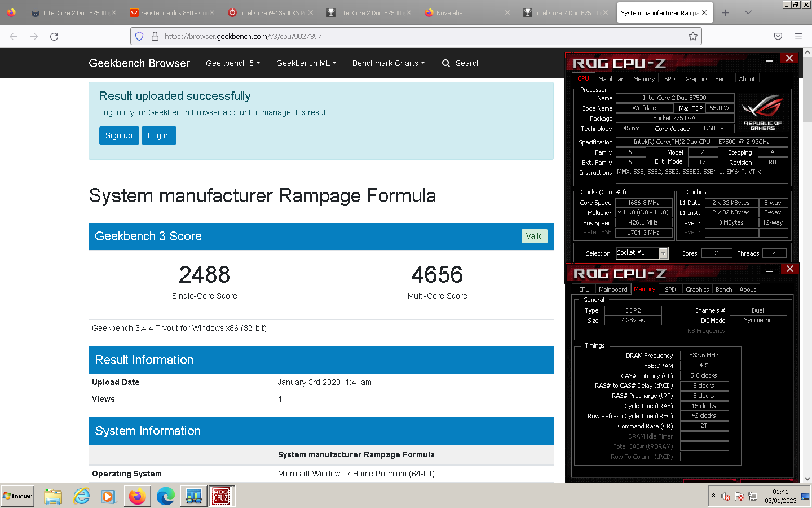Open Geekbench Search
The height and width of the screenshot is (508, 812).
(x=461, y=63)
